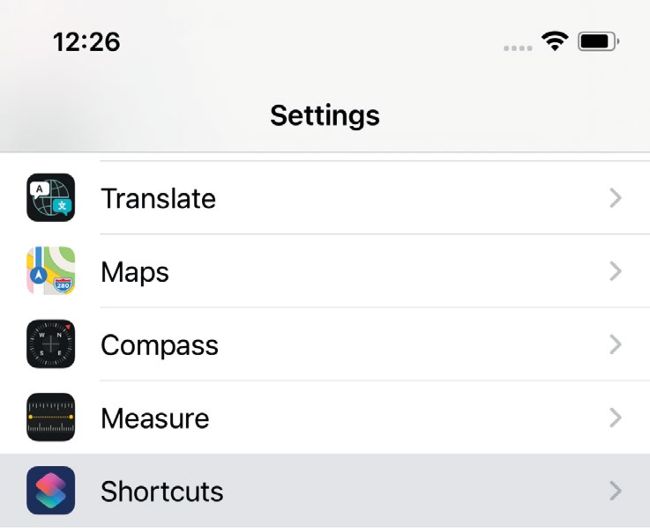Tap the Settings title header
This screenshot has width=650, height=532.
click(x=325, y=115)
